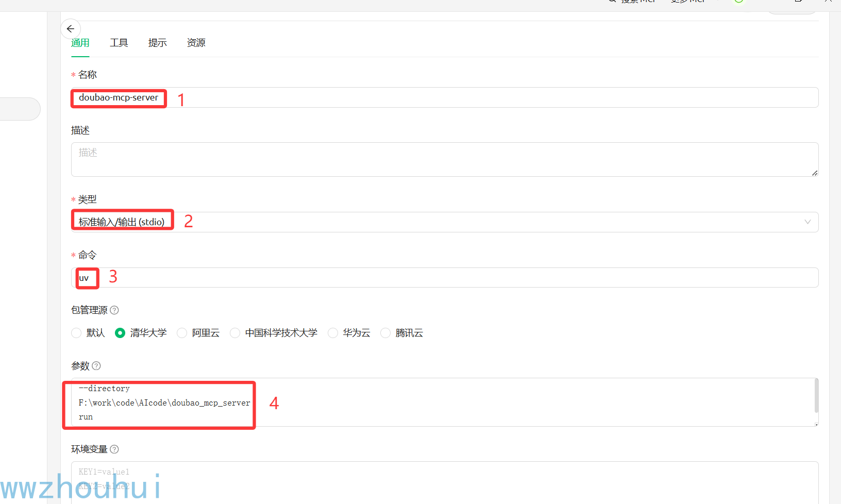Image resolution: width=841 pixels, height=504 pixels.
Task: Click the 参数 textarea with --directory
Action: click(x=445, y=402)
